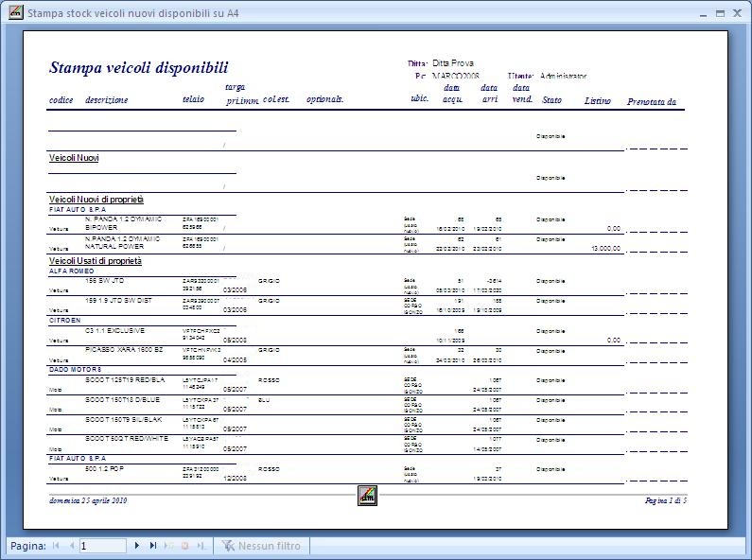752x560 pixels.
Task: Click the '156 SW JTD' vehicle description
Action: pos(105,281)
